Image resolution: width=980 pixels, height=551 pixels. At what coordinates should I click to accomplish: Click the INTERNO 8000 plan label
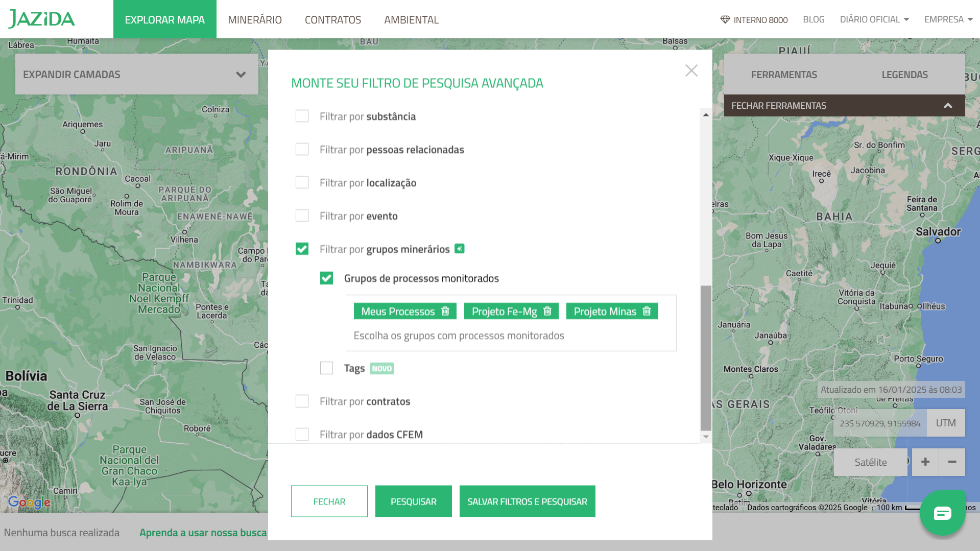click(760, 20)
